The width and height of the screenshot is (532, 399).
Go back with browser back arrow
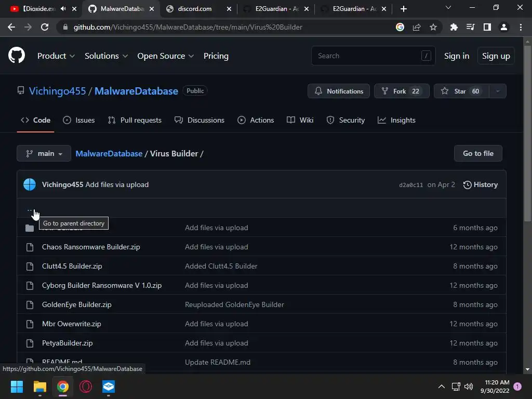pyautogui.click(x=11, y=27)
